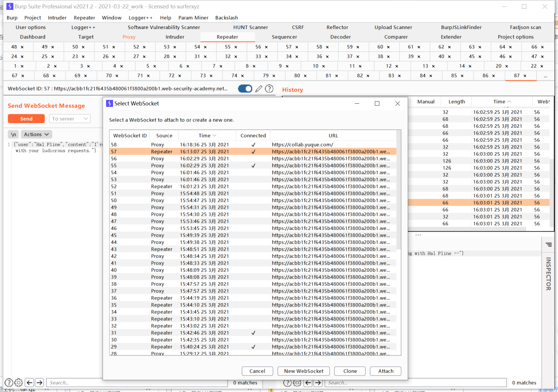The height and width of the screenshot is (392, 558).
Task: Close Repeater tab 67
Action: tap(23, 76)
